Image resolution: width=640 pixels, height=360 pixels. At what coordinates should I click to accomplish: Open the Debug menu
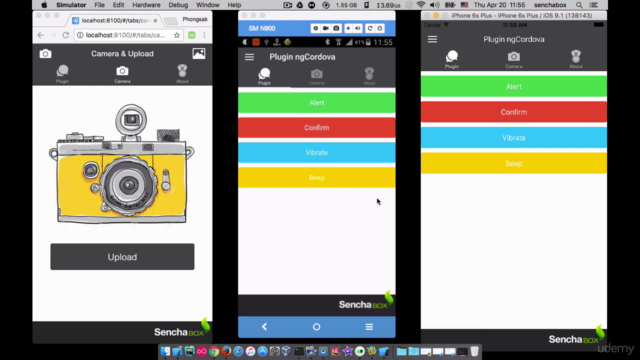tap(178, 5)
